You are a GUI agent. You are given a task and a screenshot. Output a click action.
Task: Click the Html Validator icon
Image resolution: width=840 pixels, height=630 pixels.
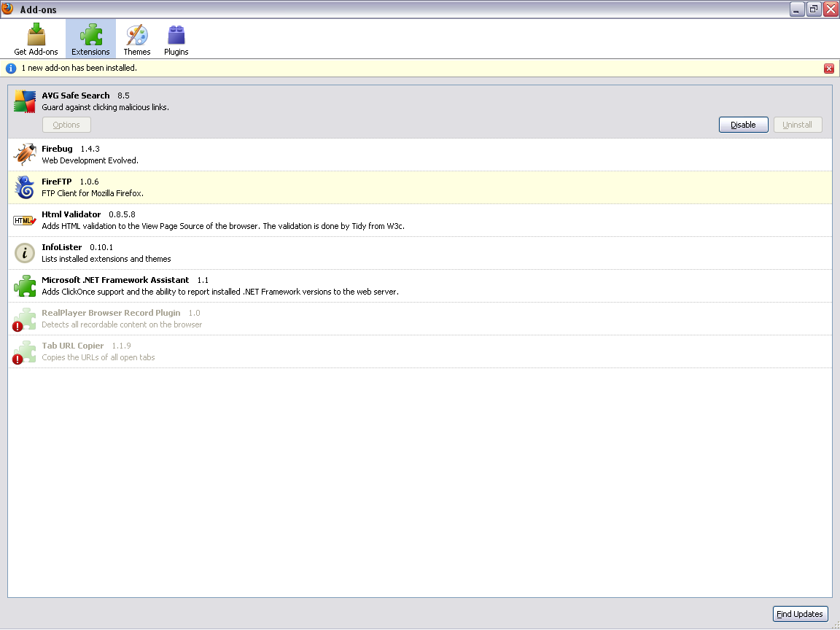(x=25, y=220)
